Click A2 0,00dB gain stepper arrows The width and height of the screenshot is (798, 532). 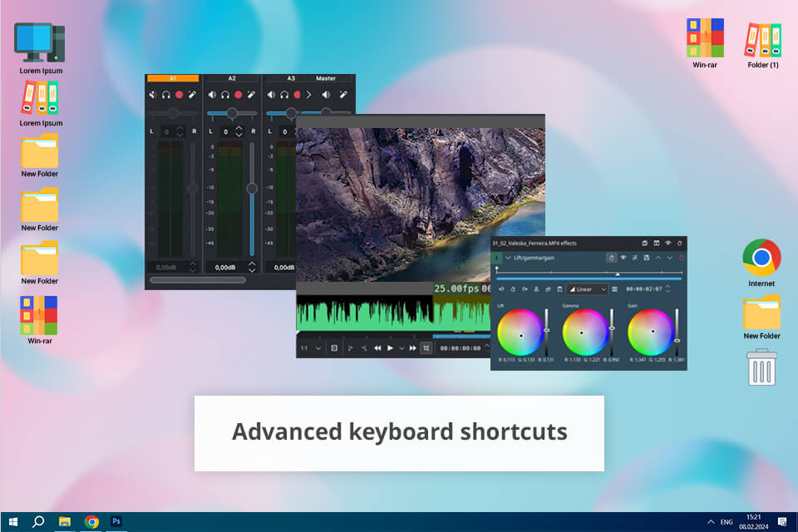point(252,267)
